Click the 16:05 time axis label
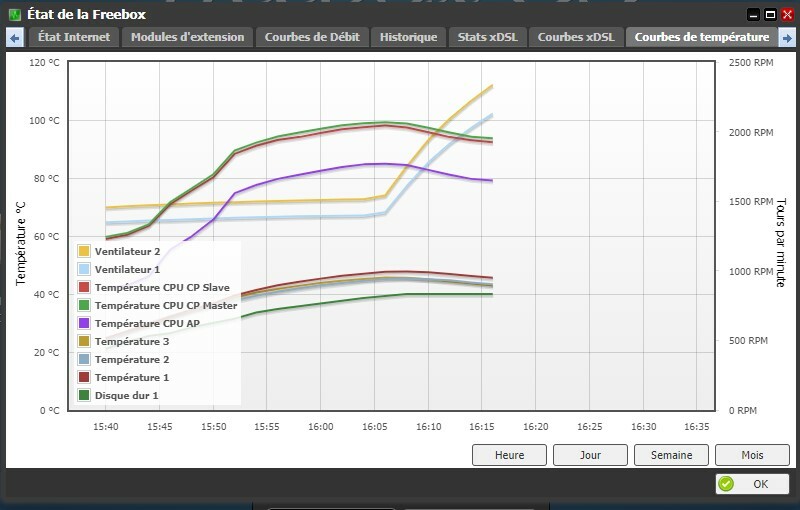The height and width of the screenshot is (510, 800). coord(374,426)
